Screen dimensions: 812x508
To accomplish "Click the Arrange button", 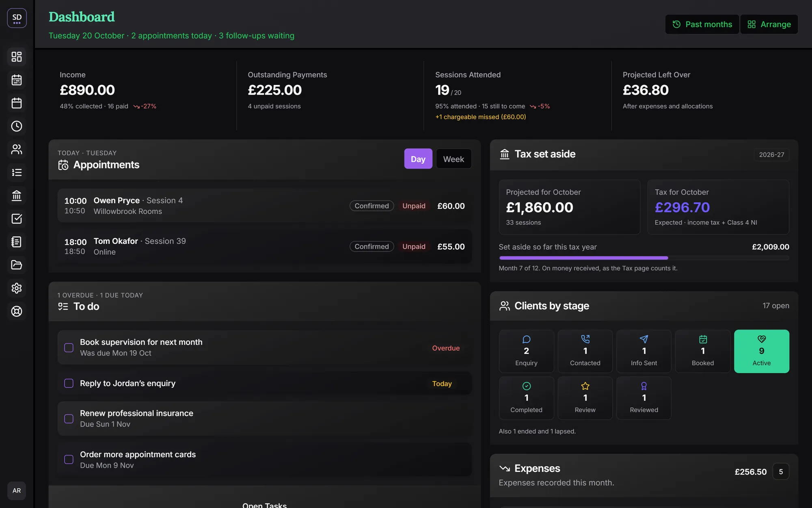I will click(x=769, y=24).
